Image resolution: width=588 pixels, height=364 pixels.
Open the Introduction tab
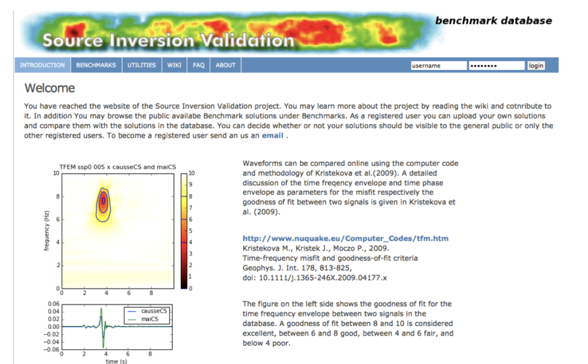coord(43,65)
